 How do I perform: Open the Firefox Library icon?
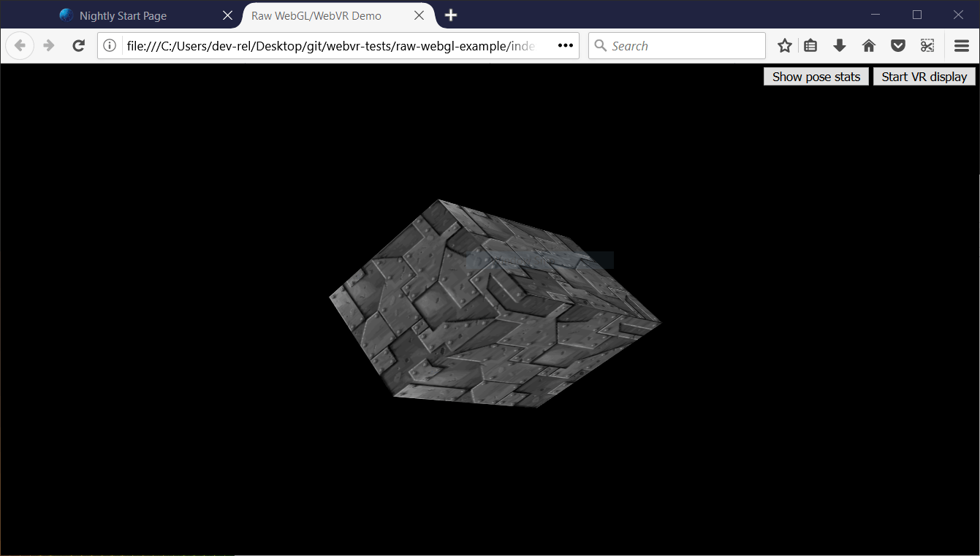coord(810,45)
